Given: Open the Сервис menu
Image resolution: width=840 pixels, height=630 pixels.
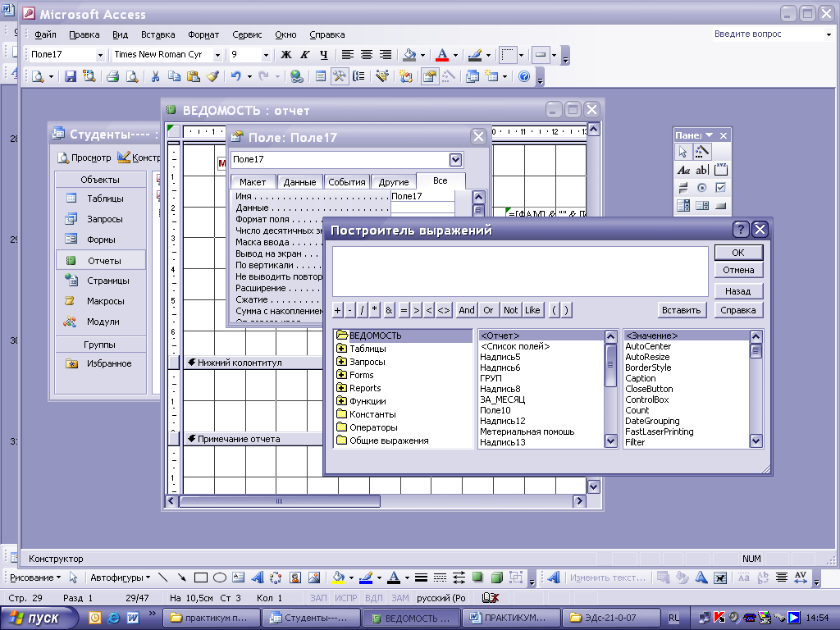Looking at the screenshot, I should click(247, 34).
